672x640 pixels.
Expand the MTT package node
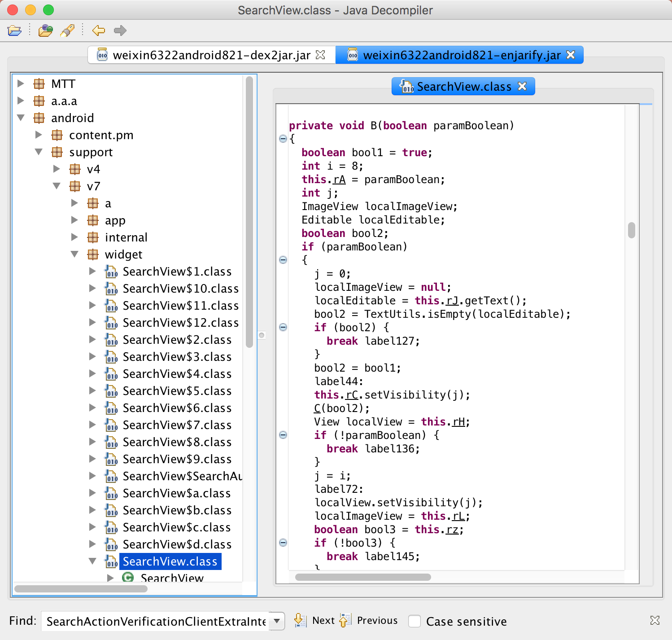(21, 84)
